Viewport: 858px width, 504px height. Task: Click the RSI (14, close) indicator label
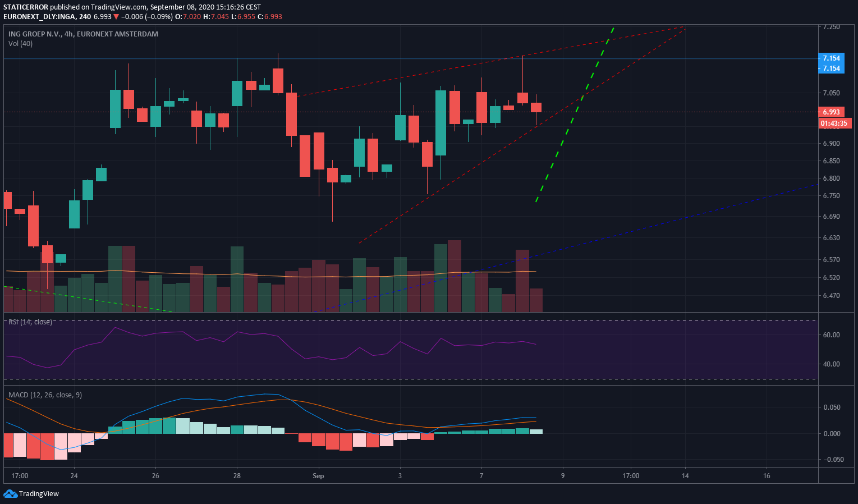tap(30, 322)
